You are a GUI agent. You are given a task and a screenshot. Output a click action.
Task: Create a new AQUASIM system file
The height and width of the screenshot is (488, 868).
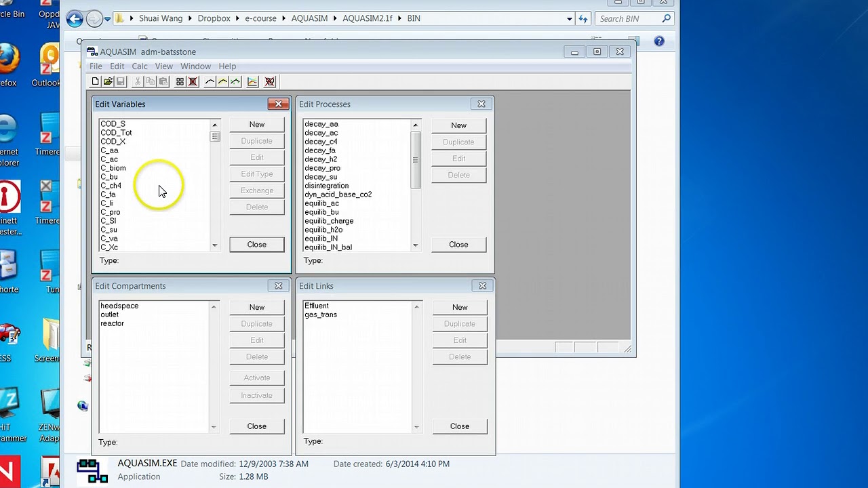pyautogui.click(x=96, y=81)
